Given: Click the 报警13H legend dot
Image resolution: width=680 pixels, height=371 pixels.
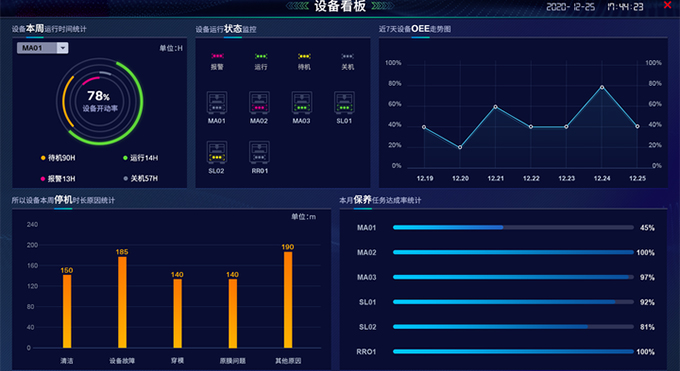Looking at the screenshot, I should tap(43, 179).
